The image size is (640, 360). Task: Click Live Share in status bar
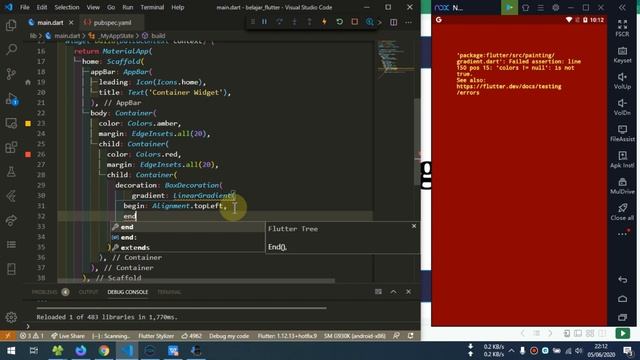68,336
